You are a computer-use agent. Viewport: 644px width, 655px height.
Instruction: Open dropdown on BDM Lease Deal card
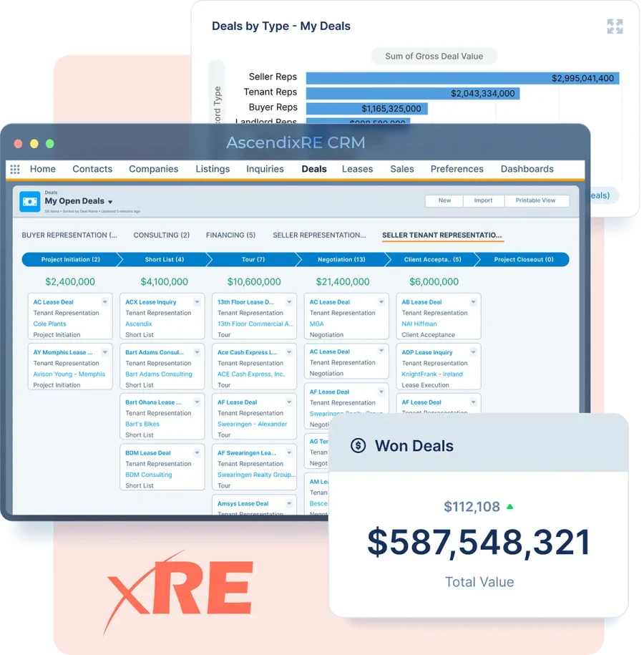[x=197, y=453]
